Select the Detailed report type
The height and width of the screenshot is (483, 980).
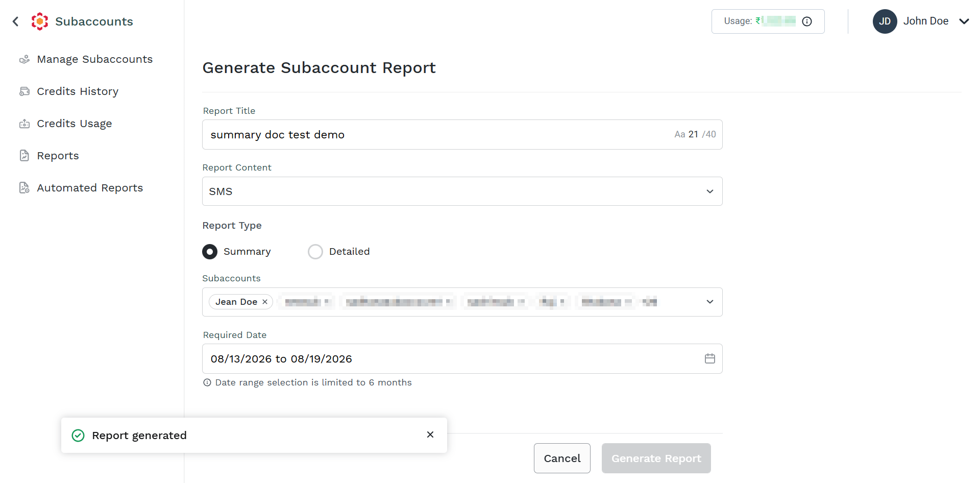315,252
